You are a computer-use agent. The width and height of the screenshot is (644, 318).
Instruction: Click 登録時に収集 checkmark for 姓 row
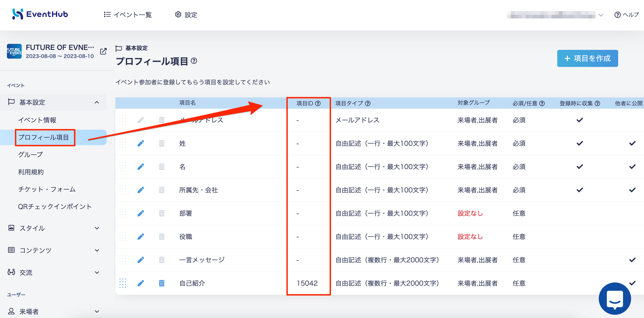click(580, 143)
